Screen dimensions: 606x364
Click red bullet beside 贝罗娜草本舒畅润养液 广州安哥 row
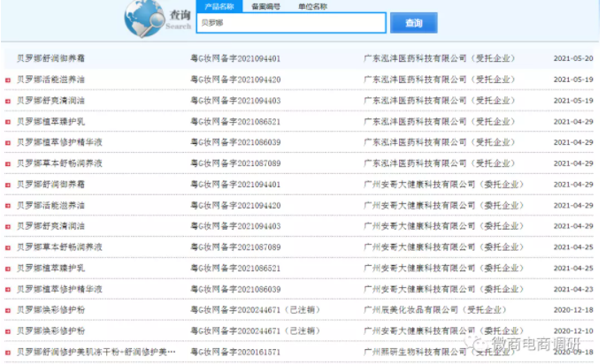coord(8,247)
